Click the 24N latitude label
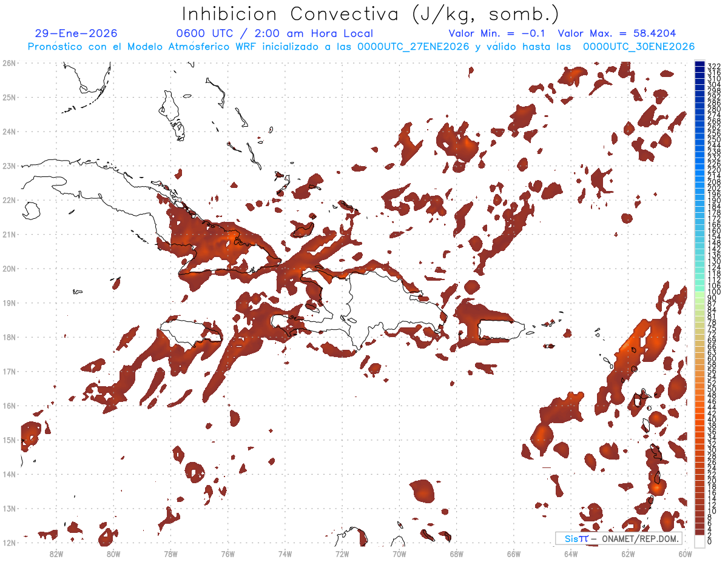The width and height of the screenshot is (728, 562). coord(9,132)
